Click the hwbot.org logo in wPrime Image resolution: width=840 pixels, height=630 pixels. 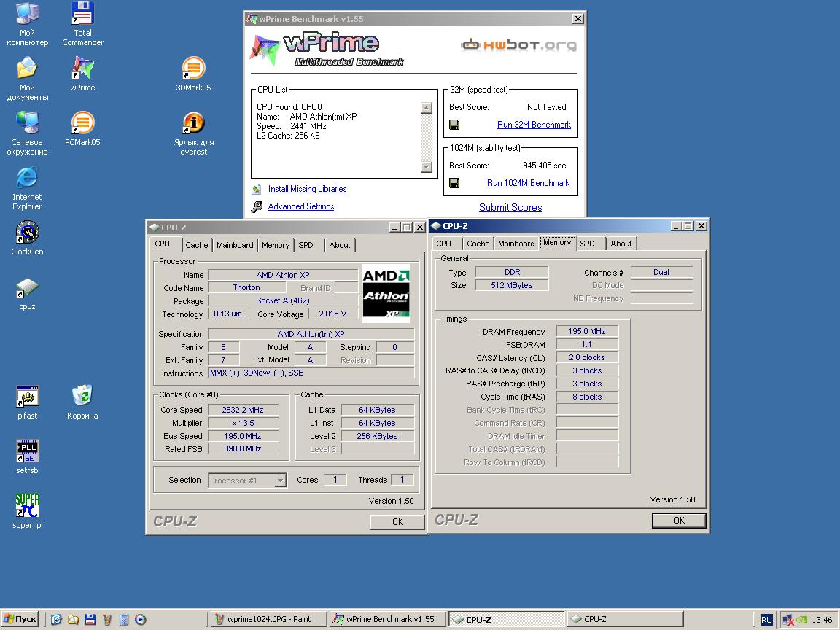click(x=518, y=45)
